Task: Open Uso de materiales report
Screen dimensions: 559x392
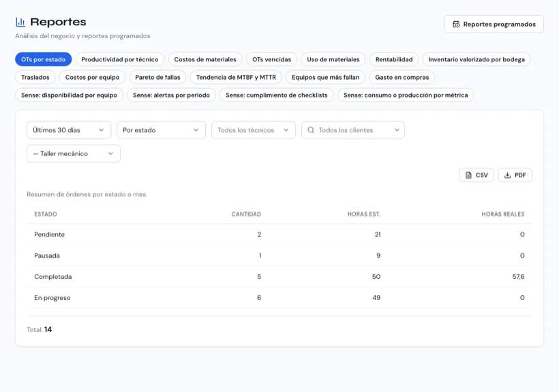Action: [x=333, y=59]
